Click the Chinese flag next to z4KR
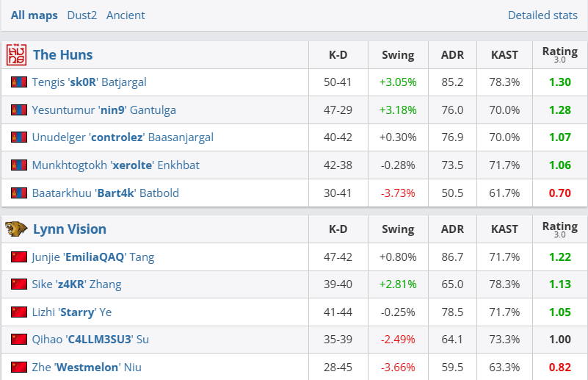The image size is (588, 380). pos(19,284)
